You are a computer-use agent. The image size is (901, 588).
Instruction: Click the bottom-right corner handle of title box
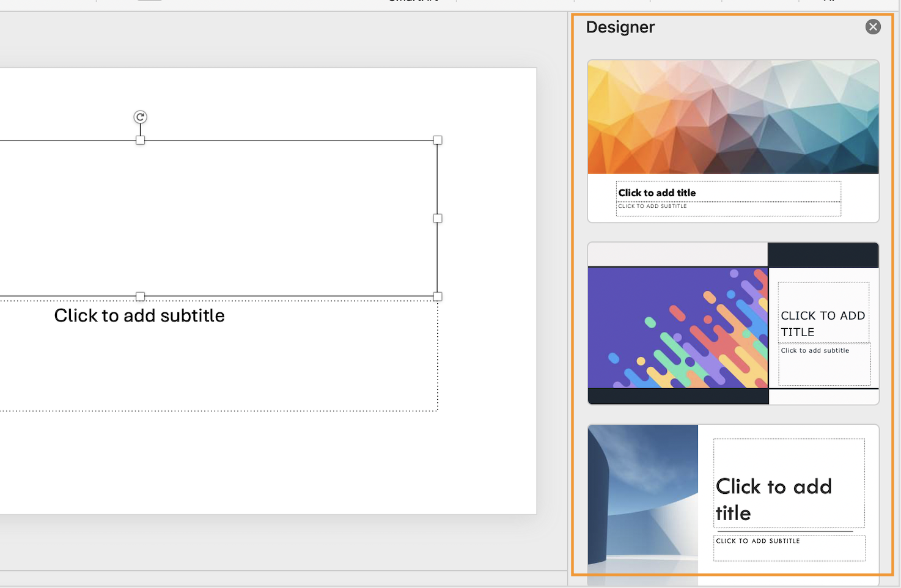[x=438, y=296]
